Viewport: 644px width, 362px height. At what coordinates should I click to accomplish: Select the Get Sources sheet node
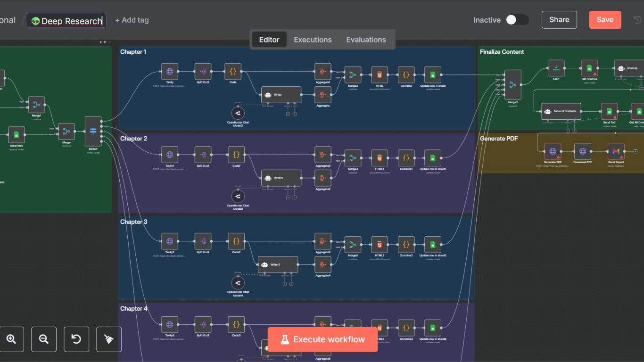[589, 68]
